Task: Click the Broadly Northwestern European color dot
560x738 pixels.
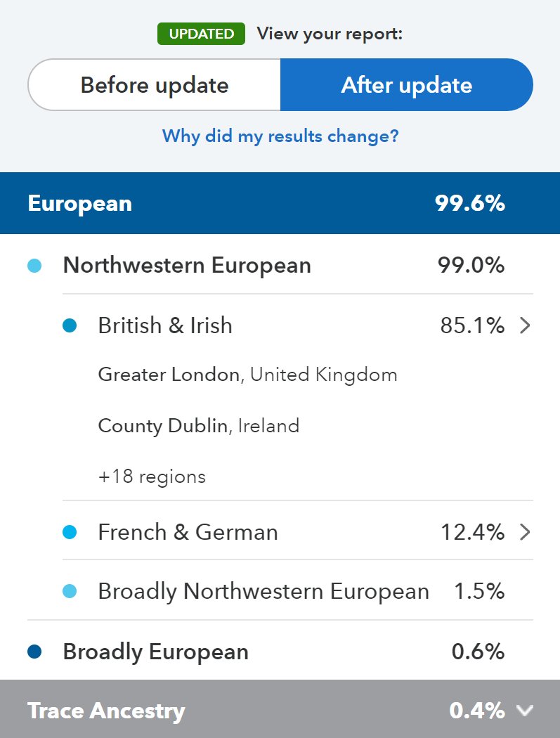Action: (x=70, y=592)
